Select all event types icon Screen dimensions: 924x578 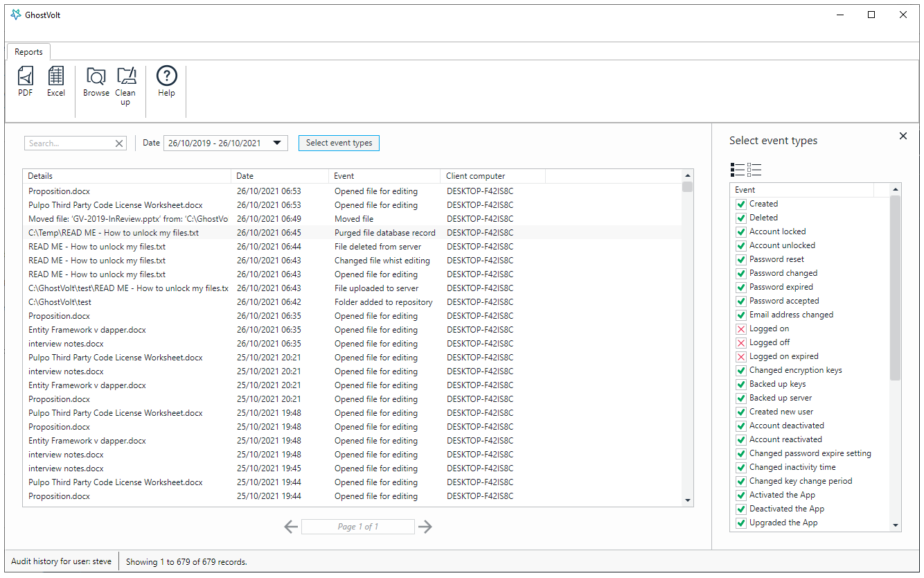point(738,170)
